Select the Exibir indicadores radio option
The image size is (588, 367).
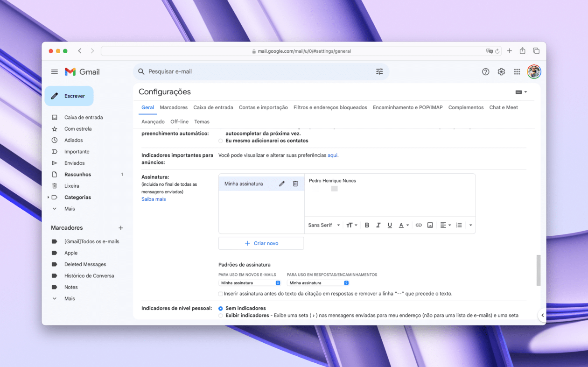[x=221, y=316]
